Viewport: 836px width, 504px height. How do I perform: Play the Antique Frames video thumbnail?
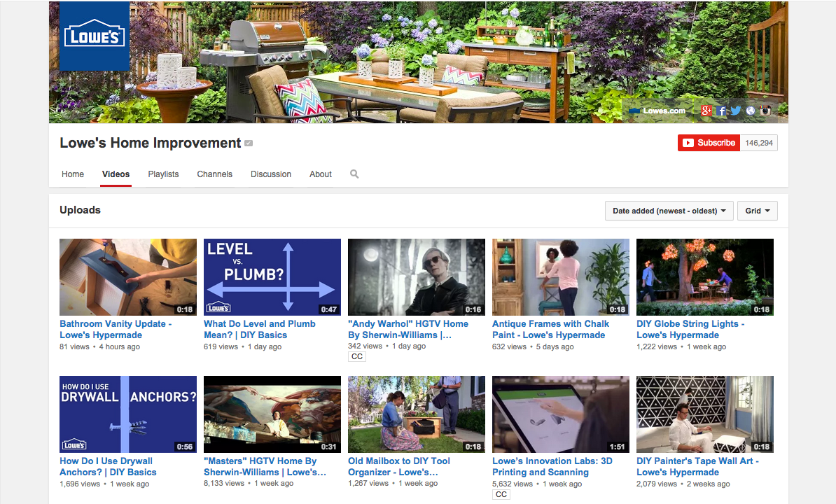[x=561, y=277]
